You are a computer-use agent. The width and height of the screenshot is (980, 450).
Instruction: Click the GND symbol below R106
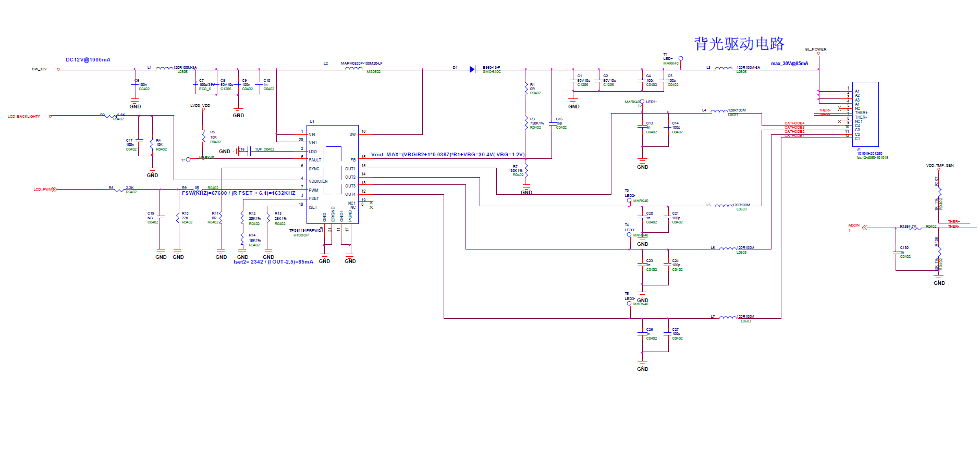point(939,281)
